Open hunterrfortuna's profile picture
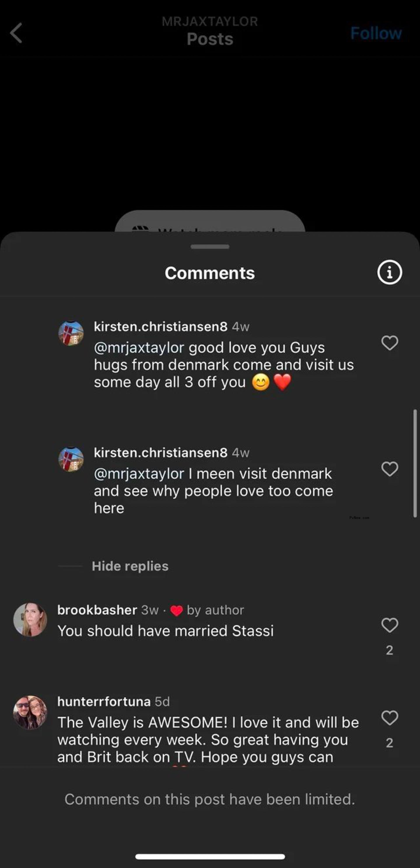 point(30,712)
